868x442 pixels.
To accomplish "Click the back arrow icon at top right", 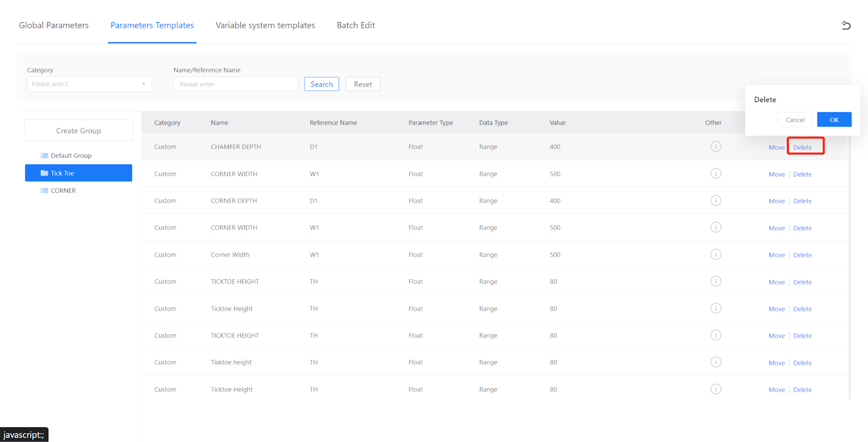I will 846,26.
